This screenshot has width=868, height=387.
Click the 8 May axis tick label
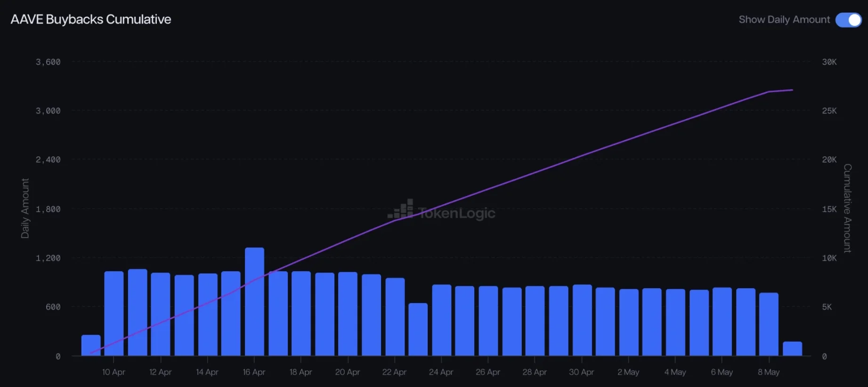(769, 372)
